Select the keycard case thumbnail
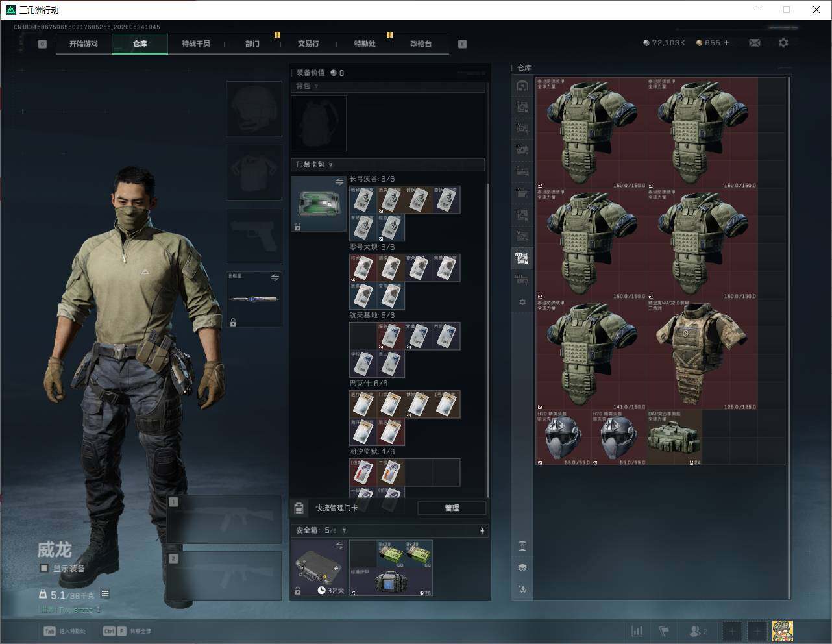This screenshot has height=644, width=832. (319, 204)
